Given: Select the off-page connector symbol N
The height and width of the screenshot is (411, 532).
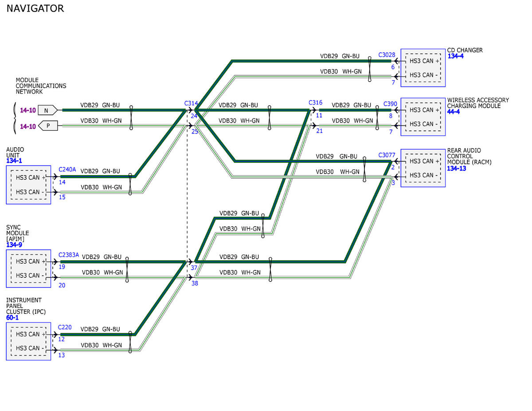Looking at the screenshot, I should 47,110.
